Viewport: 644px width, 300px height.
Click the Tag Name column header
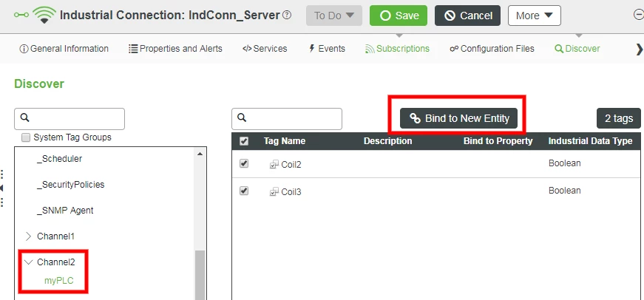[x=285, y=141]
